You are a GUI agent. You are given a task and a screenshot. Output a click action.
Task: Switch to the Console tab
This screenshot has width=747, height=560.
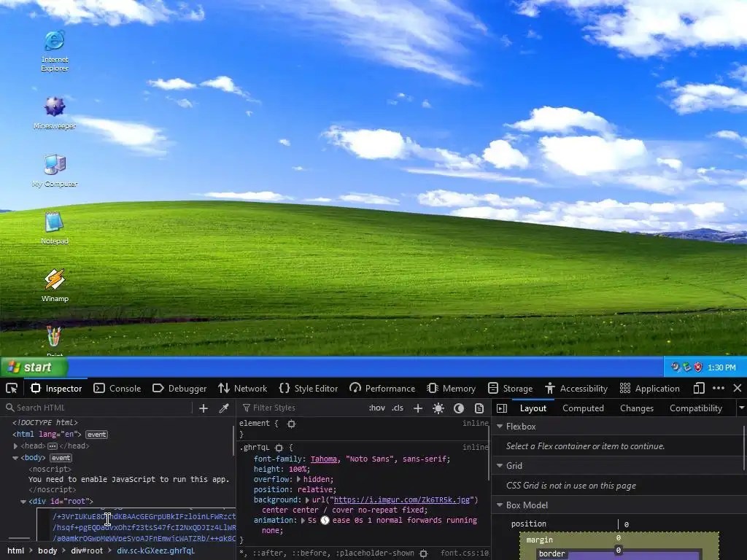click(117, 389)
